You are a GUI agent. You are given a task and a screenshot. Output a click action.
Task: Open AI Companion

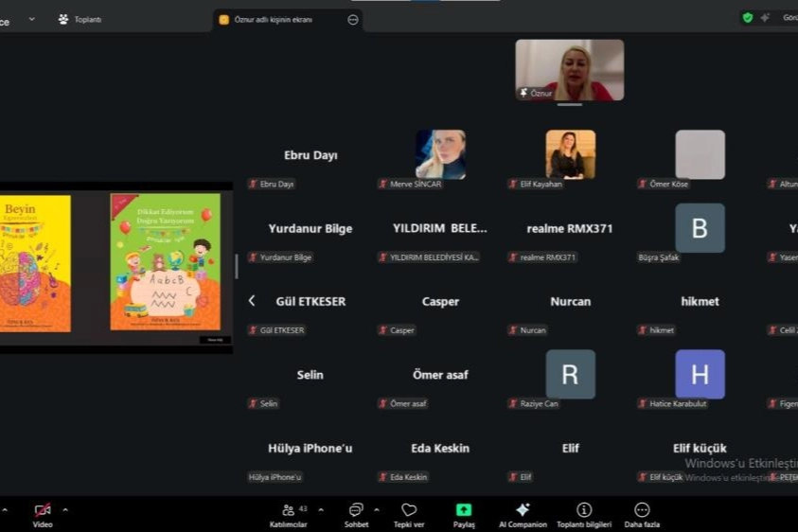523,514
